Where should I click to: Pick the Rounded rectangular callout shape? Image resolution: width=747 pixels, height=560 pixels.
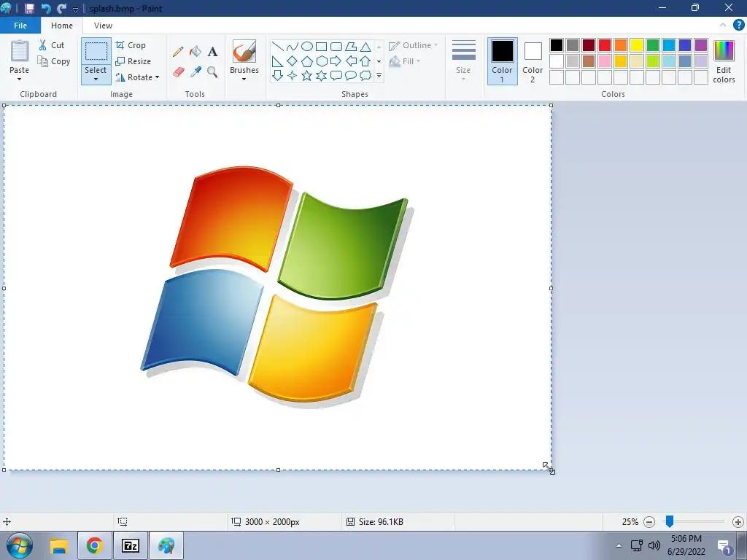[336, 75]
